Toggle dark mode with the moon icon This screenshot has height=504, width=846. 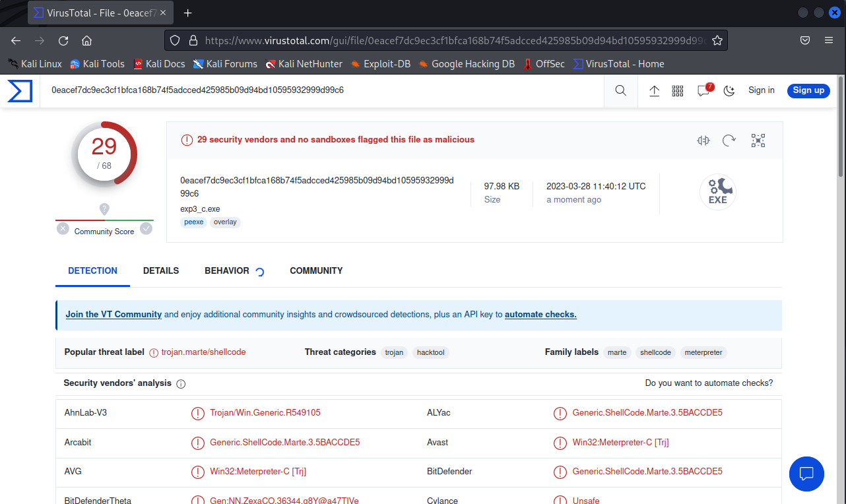[x=729, y=91]
